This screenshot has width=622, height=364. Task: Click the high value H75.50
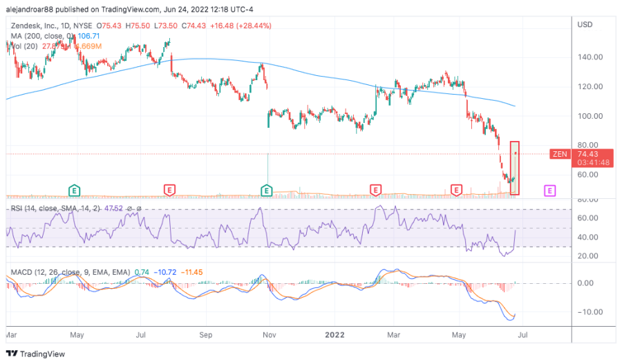138,26
